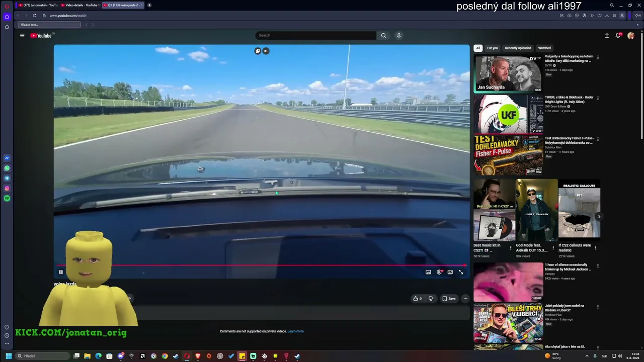The width and height of the screenshot is (644, 362).
Task: Go to YouTube home via the logo
Action: click(41, 35)
